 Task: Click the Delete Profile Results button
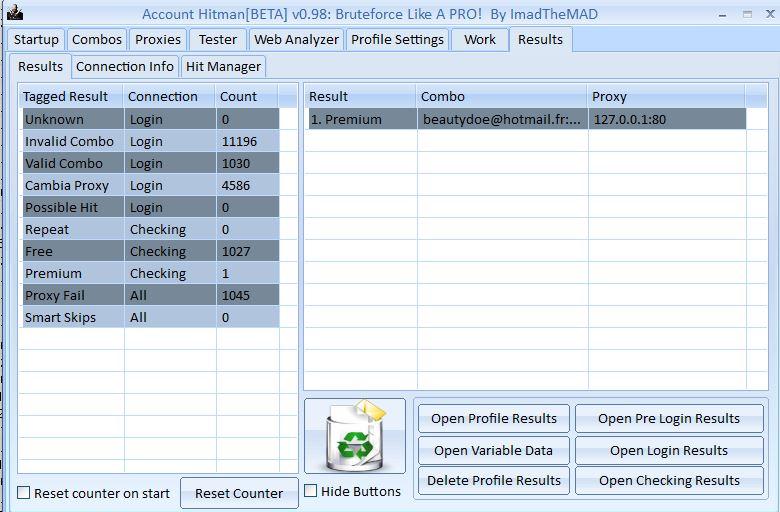pos(494,480)
